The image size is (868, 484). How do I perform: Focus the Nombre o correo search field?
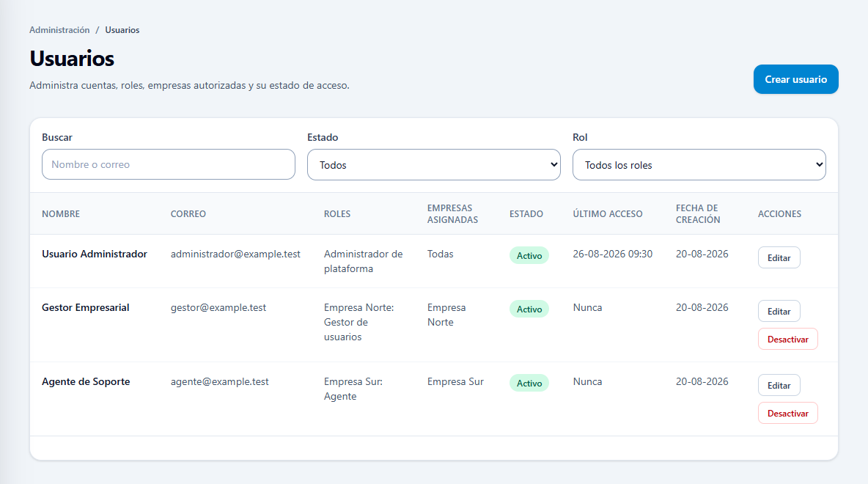(x=169, y=164)
